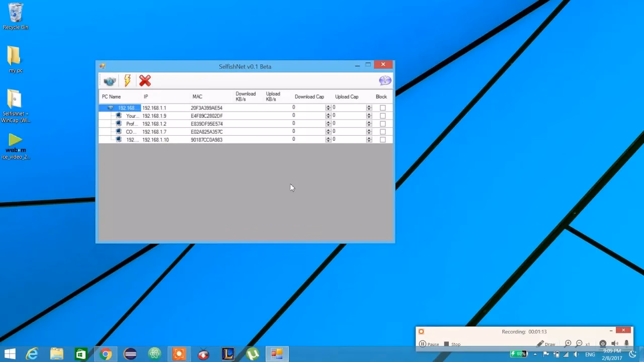Open the battery 60% tray indicator
The image size is (644, 362).
[x=519, y=354]
